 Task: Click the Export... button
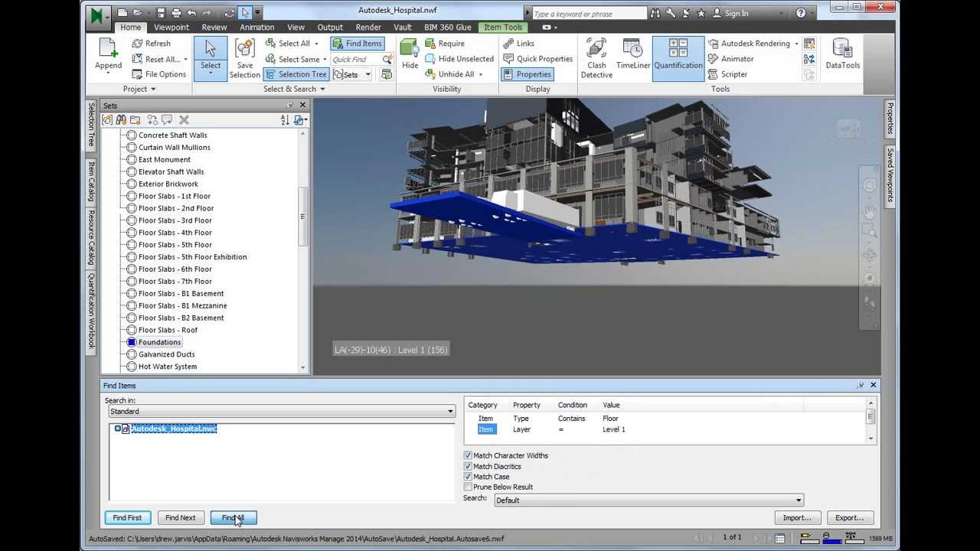point(849,518)
